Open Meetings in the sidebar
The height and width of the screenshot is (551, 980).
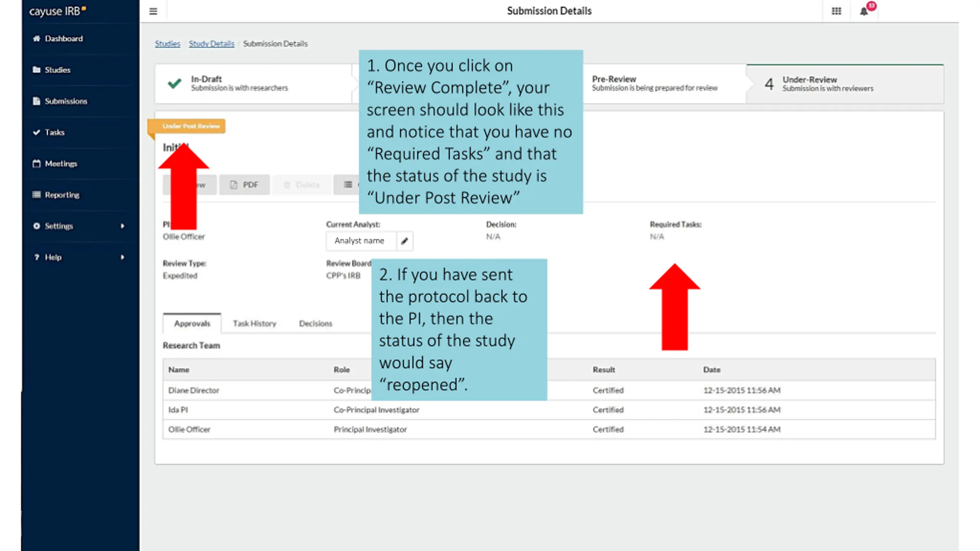coord(56,164)
